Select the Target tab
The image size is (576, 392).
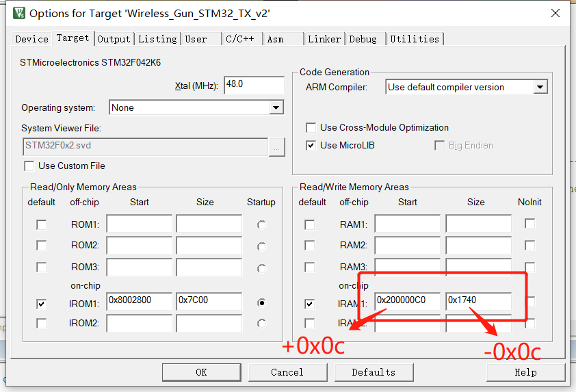[73, 38]
